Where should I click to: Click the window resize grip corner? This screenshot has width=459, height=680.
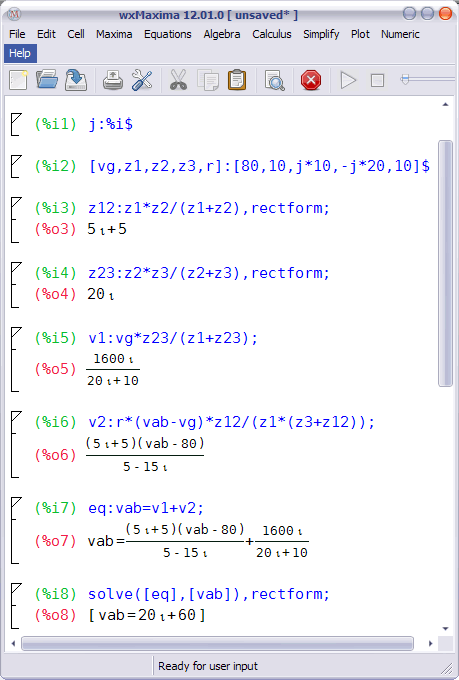(447, 668)
